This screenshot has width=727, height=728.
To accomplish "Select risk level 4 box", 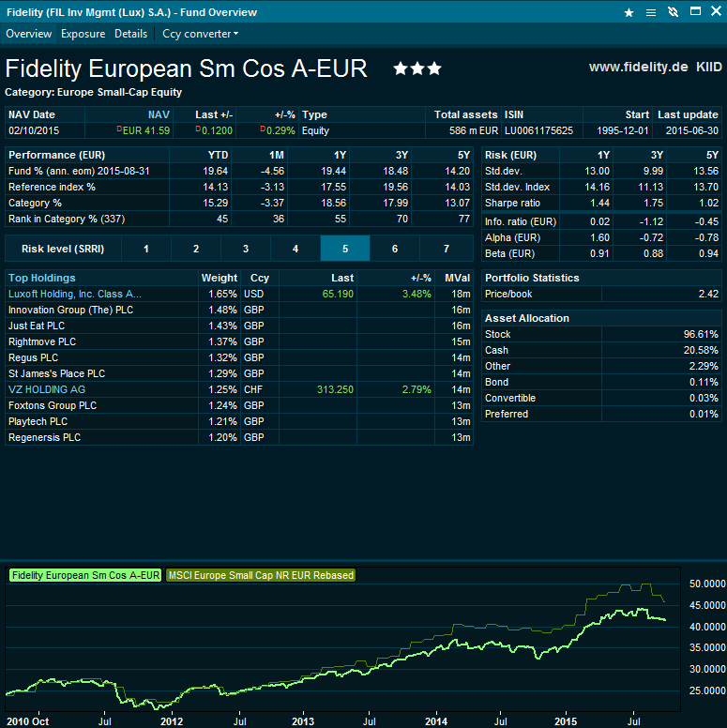I will click(x=295, y=249).
